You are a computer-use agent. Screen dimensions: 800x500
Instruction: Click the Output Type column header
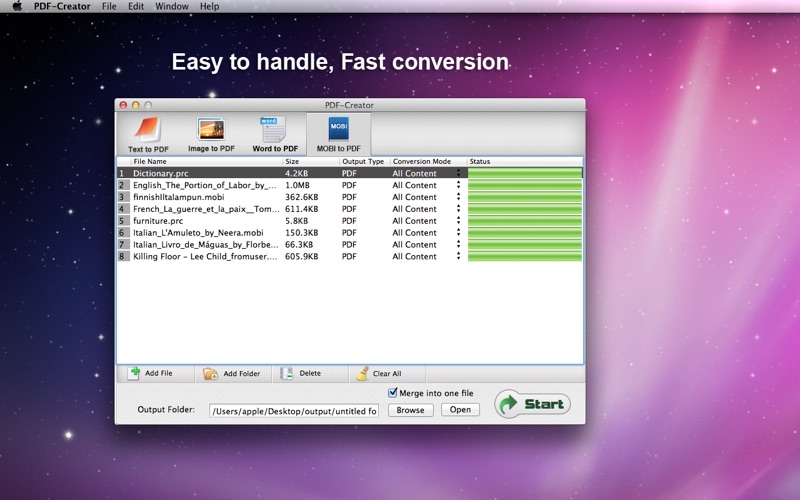pyautogui.click(x=364, y=161)
